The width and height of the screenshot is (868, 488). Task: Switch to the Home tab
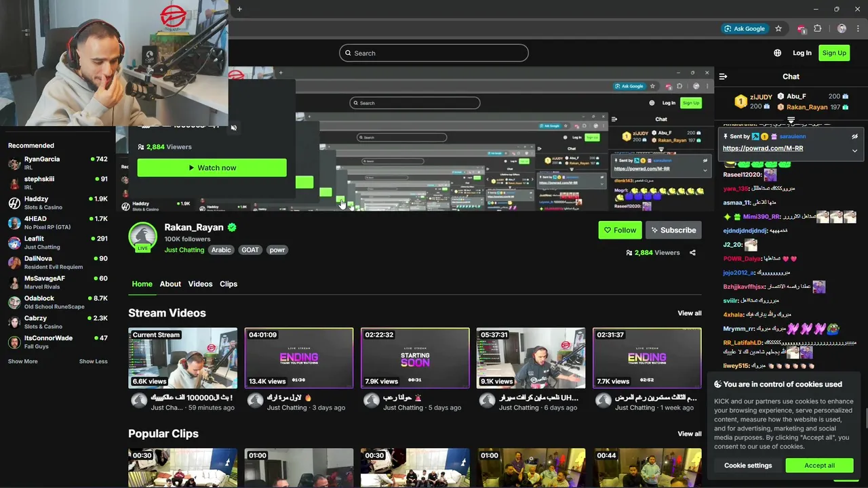pyautogui.click(x=142, y=284)
